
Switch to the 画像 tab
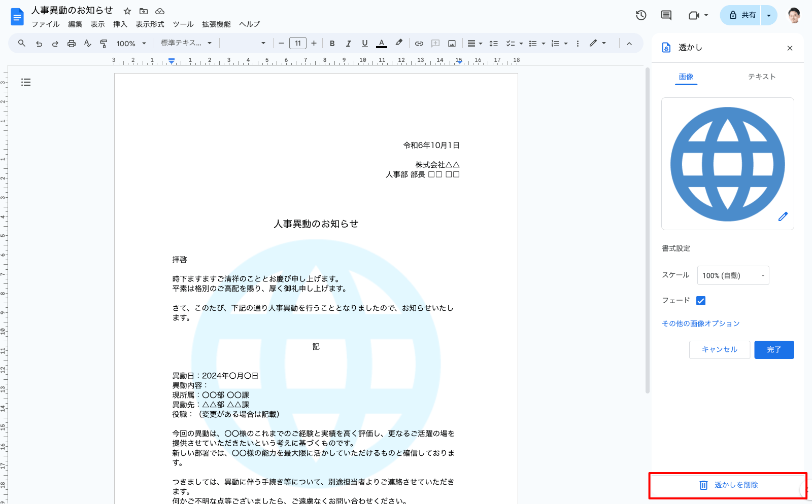click(686, 77)
